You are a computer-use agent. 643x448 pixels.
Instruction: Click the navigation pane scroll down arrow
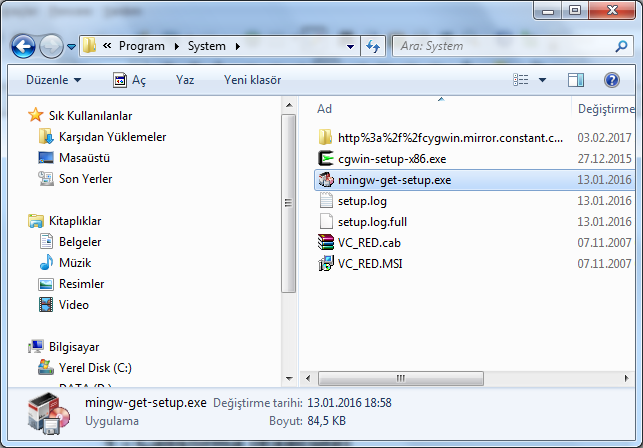289,379
